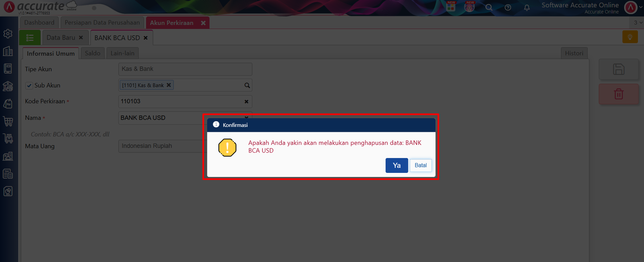Clear the Kode Perkiraan field value
Screen dimensions: 644x262
pyautogui.click(x=246, y=102)
